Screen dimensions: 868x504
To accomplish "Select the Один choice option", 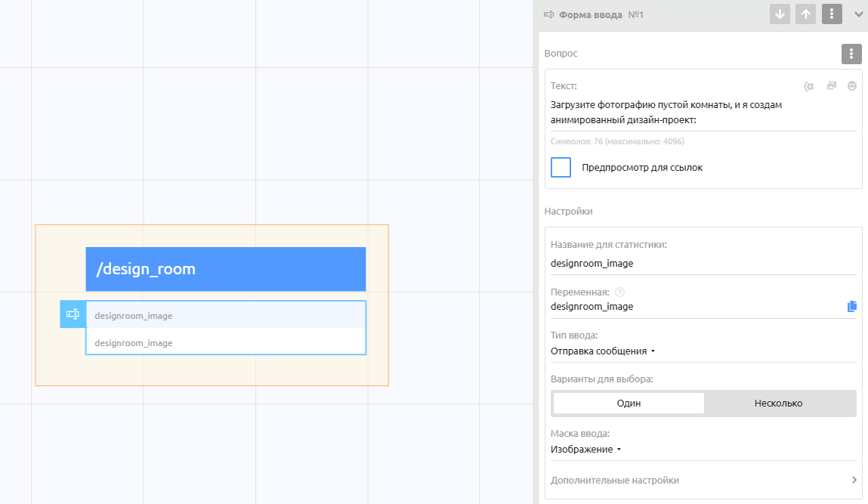I will point(629,404).
